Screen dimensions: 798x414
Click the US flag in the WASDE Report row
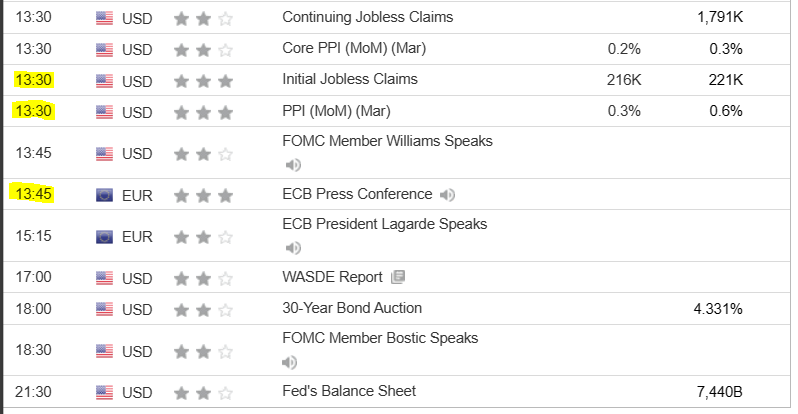point(105,277)
